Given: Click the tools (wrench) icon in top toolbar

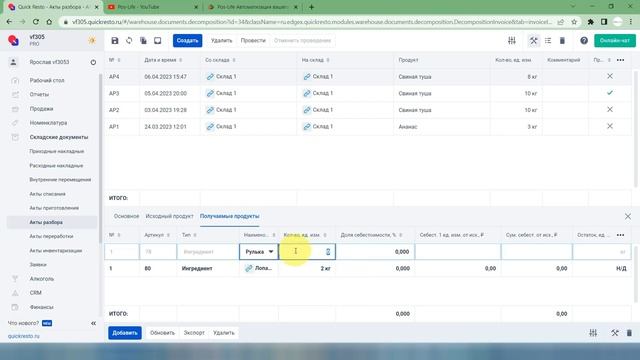Looking at the screenshot, I should pyautogui.click(x=533, y=40).
